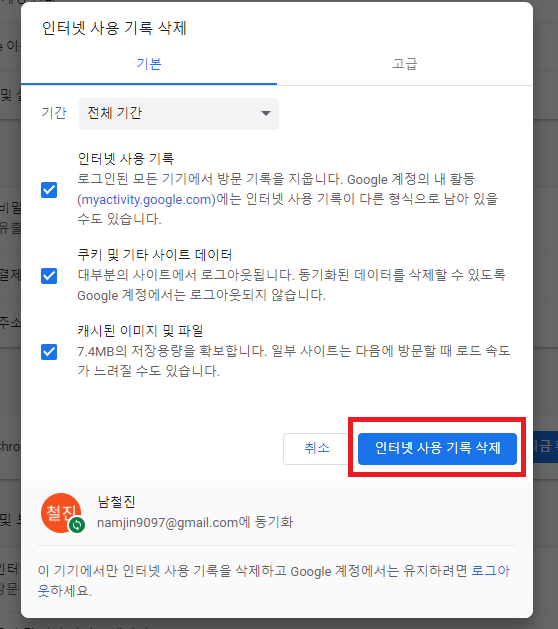Click the 취소 button
The height and width of the screenshot is (629, 558).
click(x=317, y=448)
